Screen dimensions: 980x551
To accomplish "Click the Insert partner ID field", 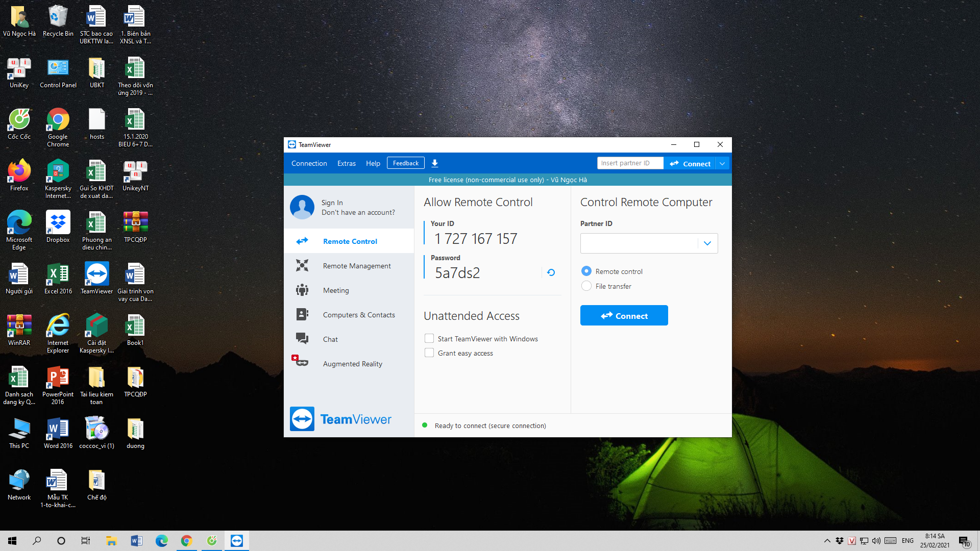I will coord(630,163).
